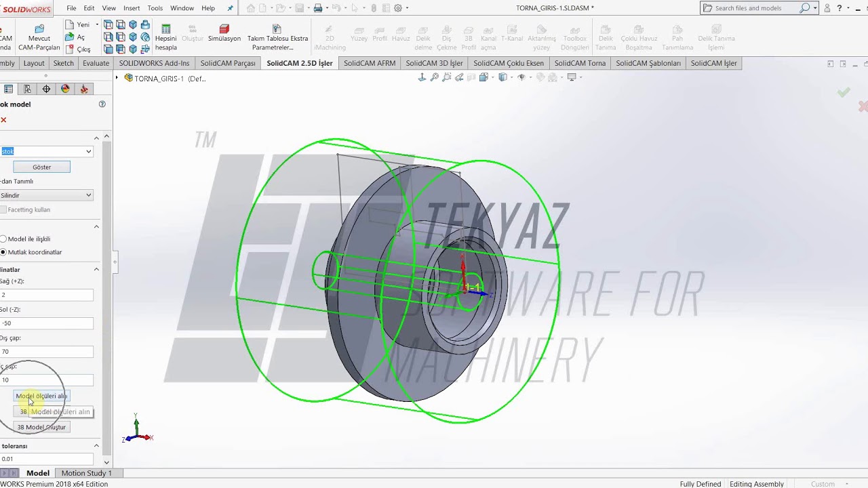Switch to the Evaluate tab
The image size is (868, 488).
click(x=96, y=63)
